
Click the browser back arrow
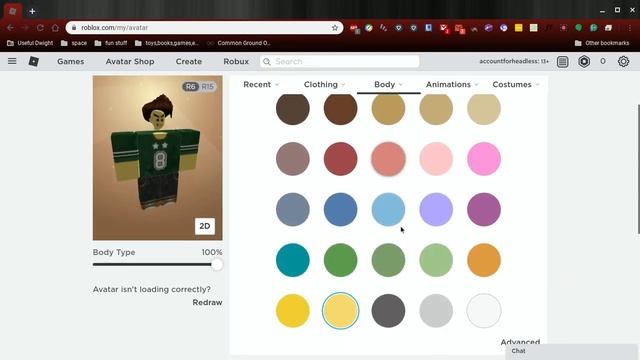click(x=11, y=28)
